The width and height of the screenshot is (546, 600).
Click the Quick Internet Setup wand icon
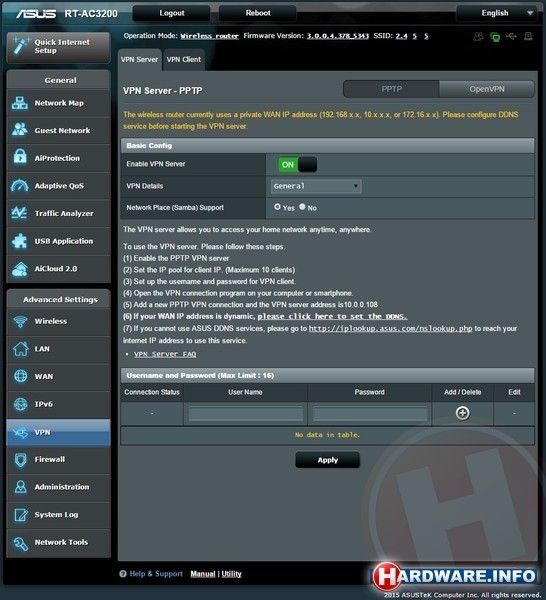click(x=21, y=46)
